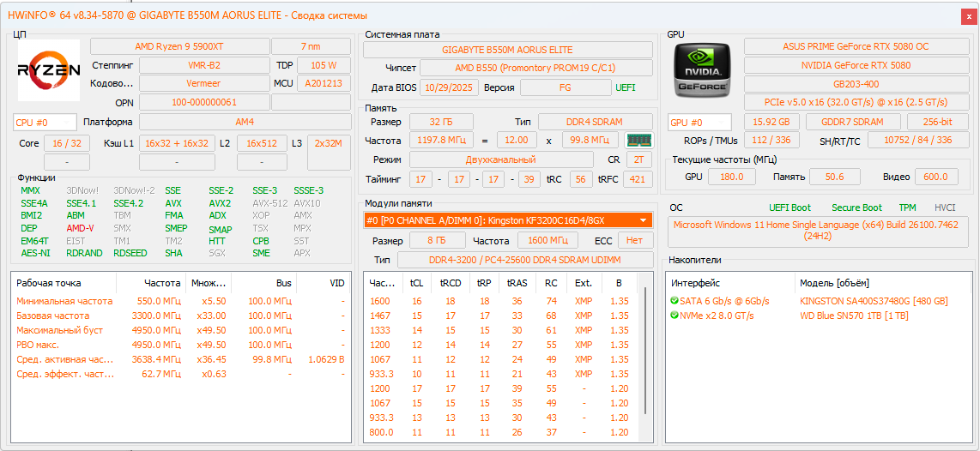This screenshot has height=451, width=980.
Task: Expand the memory module selection dropdown
Action: pyautogui.click(x=643, y=219)
